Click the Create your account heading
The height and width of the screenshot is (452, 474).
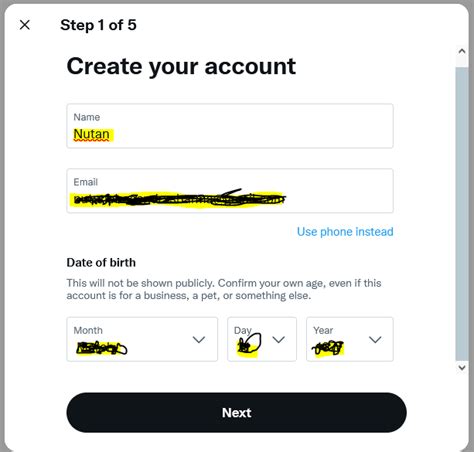pyautogui.click(x=181, y=67)
